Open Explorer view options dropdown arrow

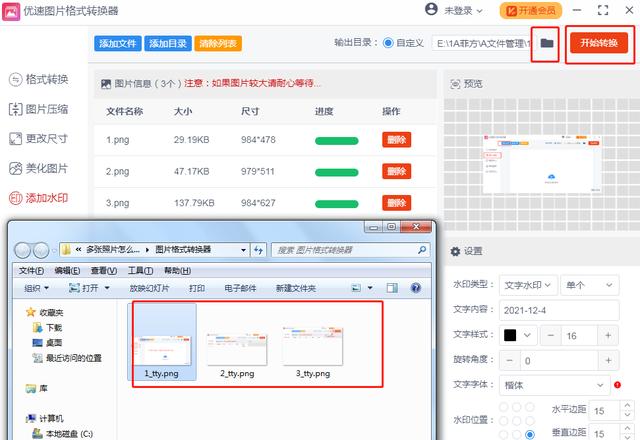point(370,288)
